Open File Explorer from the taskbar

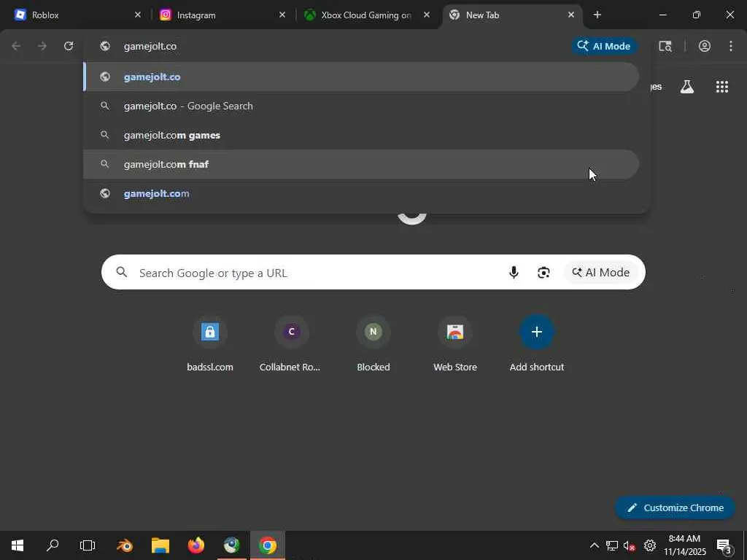[160, 545]
